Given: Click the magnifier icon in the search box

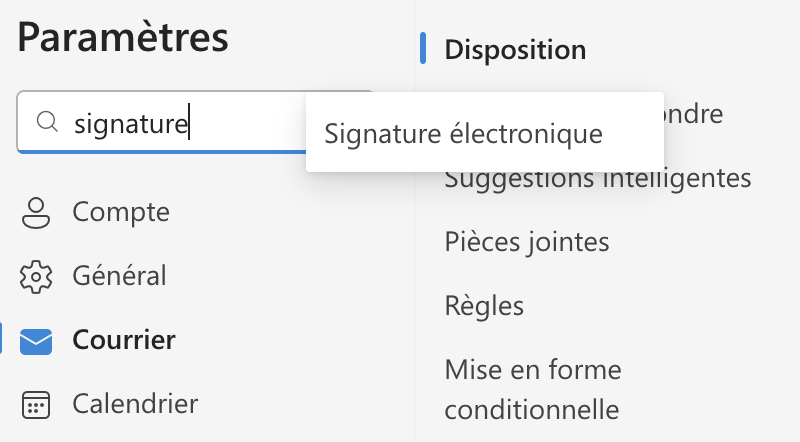Looking at the screenshot, I should tap(46, 123).
